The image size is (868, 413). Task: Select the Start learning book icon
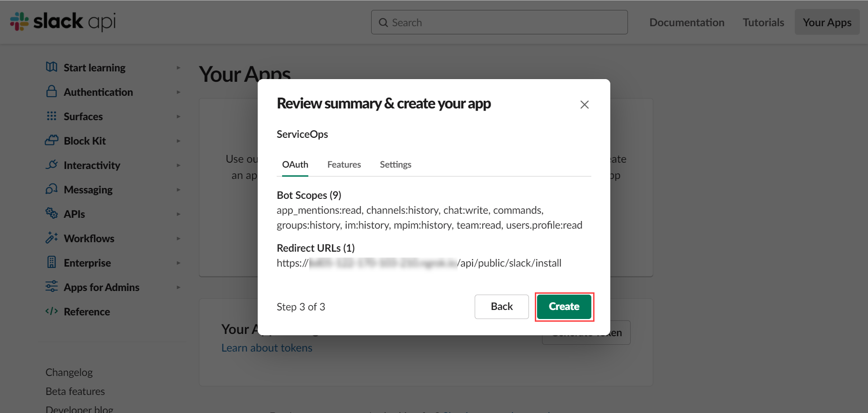coord(52,67)
